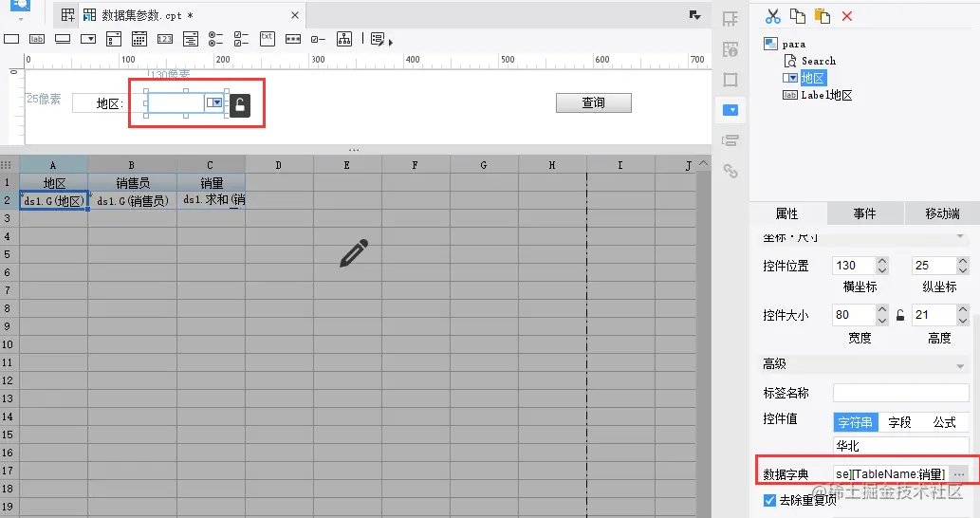Viewport: 980px width, 518px height.
Task: Select cell ds1.G(销售员) in the grid
Action: click(133, 200)
